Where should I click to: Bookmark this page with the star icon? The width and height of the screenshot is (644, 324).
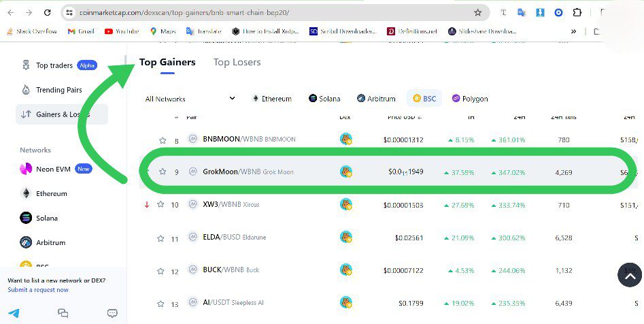477,13
